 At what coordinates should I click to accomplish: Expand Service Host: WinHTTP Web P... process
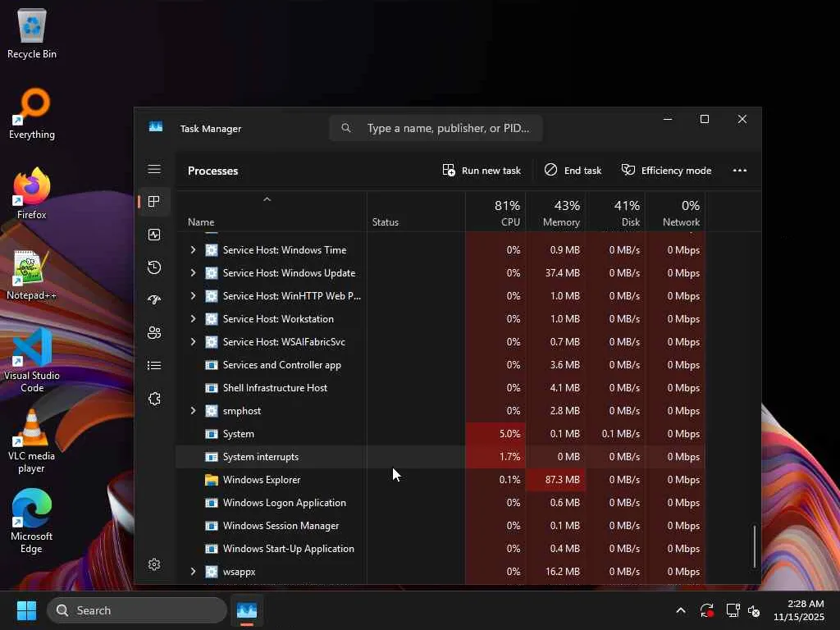tap(194, 295)
